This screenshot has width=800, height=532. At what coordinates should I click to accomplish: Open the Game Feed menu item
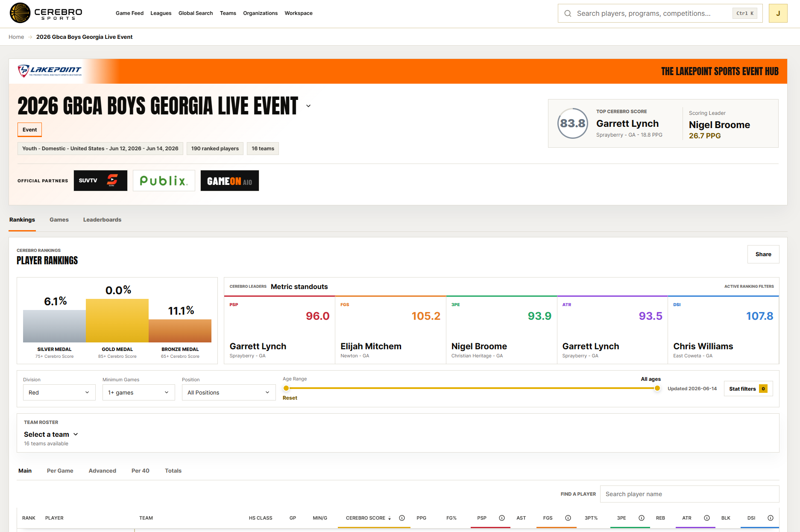click(x=129, y=13)
